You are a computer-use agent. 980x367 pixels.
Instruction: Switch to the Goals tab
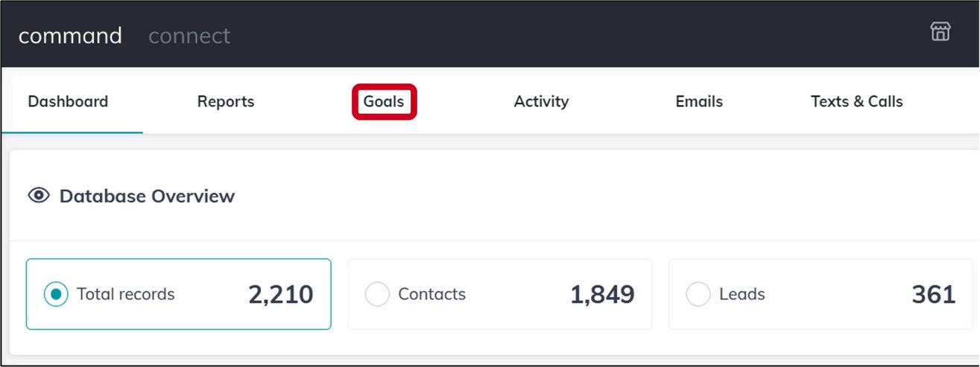(384, 101)
